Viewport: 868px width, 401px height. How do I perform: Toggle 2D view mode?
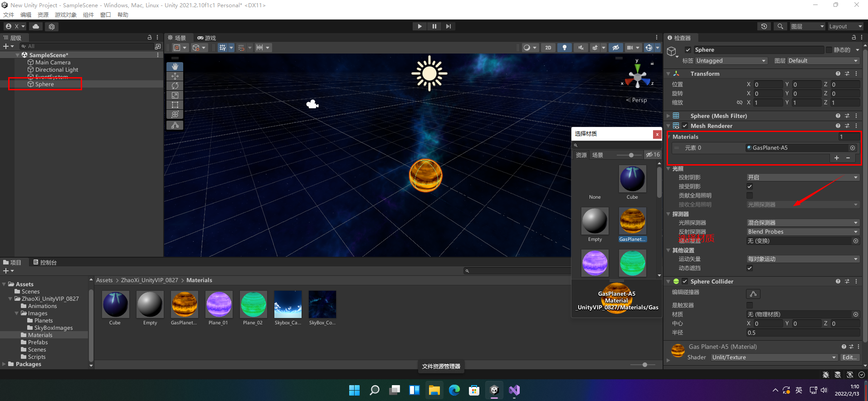[x=548, y=48]
